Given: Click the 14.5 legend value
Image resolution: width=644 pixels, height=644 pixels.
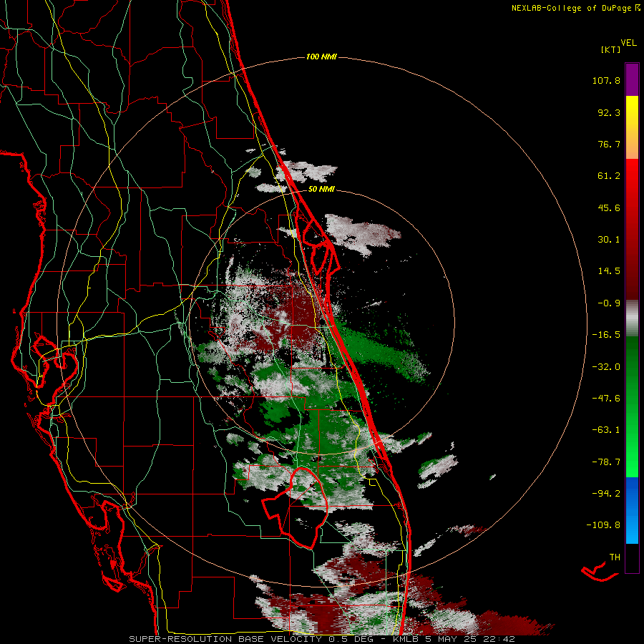Looking at the screenshot, I should pos(609,271).
